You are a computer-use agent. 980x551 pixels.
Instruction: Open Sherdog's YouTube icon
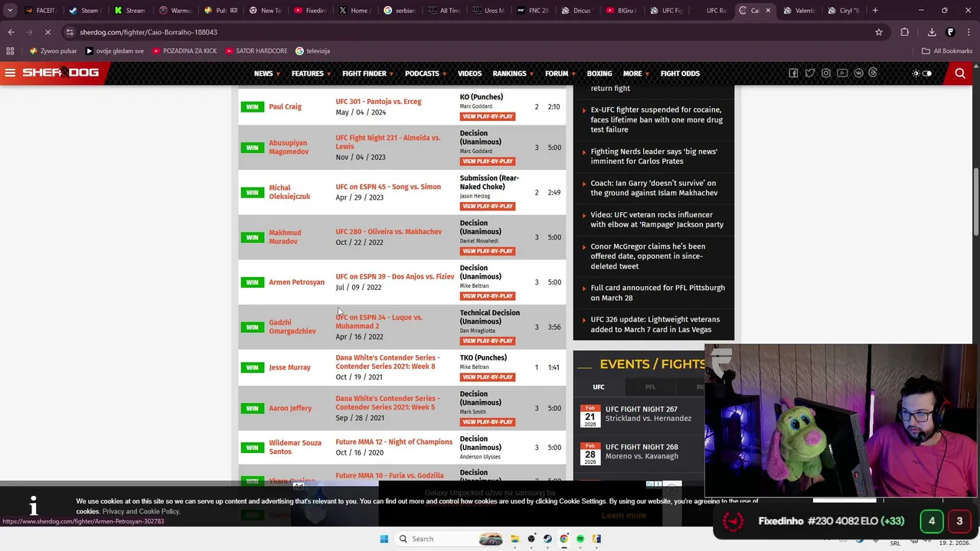[842, 73]
